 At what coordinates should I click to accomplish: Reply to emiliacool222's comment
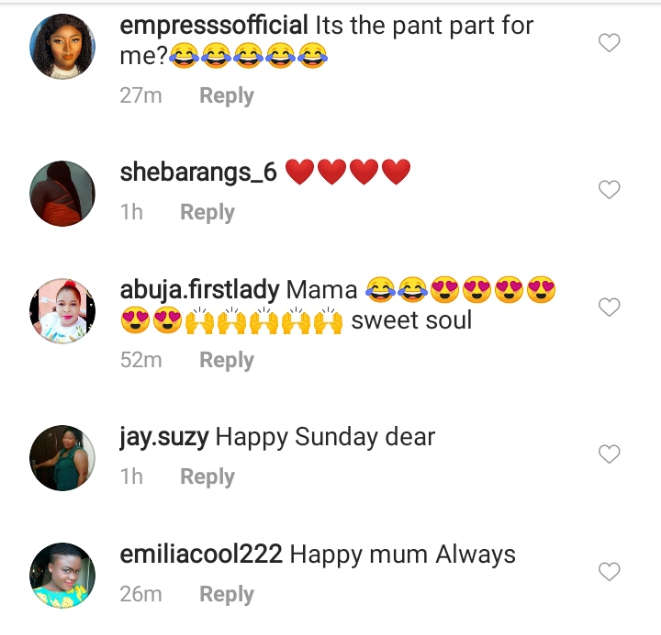point(226,594)
